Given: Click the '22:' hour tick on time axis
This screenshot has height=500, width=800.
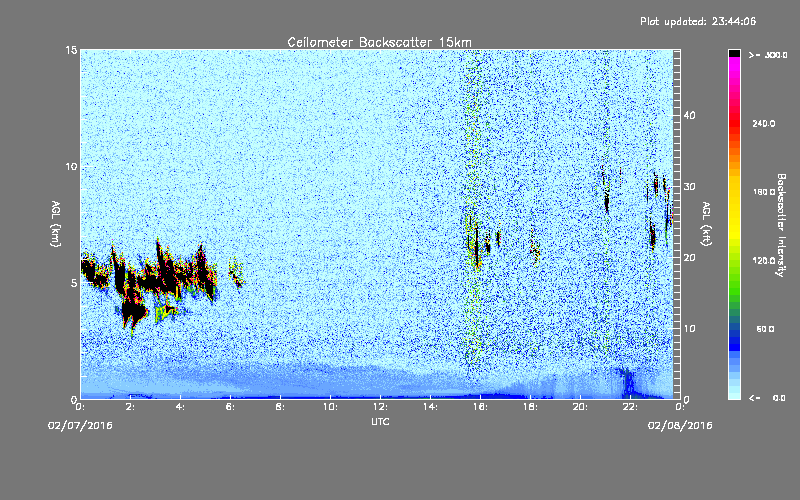Looking at the screenshot, I should [630, 407].
